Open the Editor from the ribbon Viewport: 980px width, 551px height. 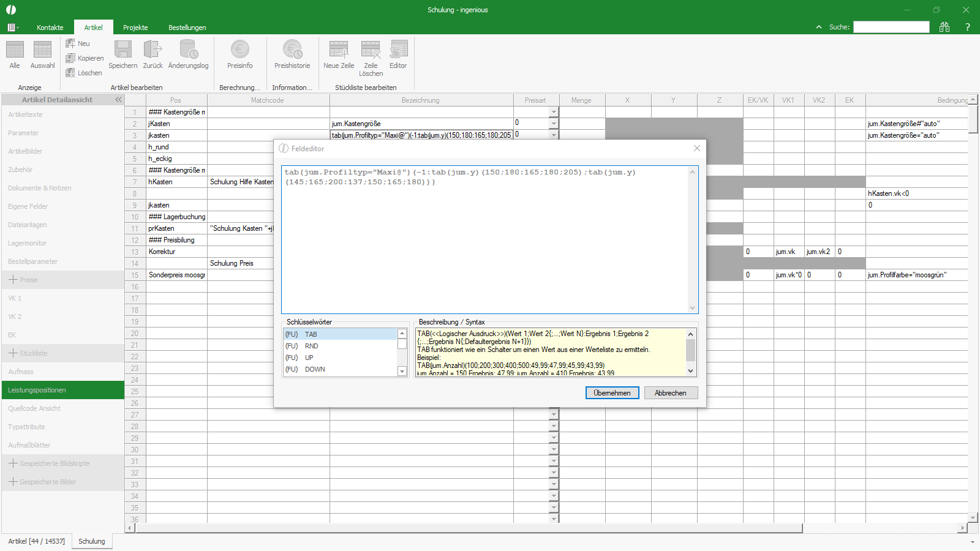pos(398,54)
